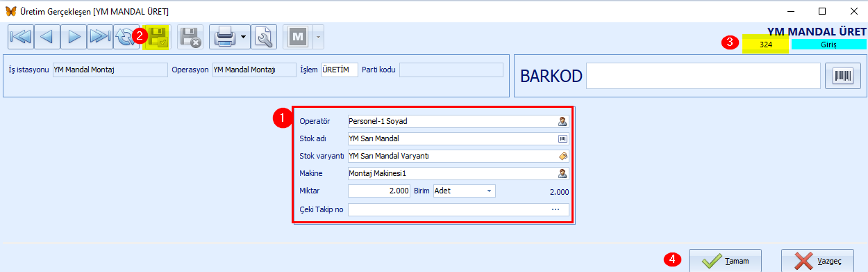Open the printer dropdown arrow
This screenshot has width=868, height=272.
click(x=244, y=37)
